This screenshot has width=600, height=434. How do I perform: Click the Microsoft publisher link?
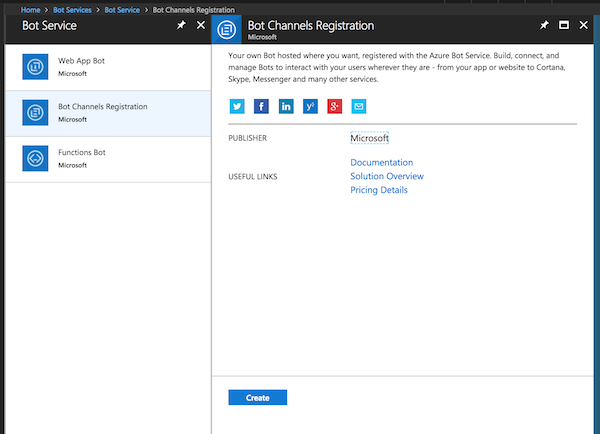click(x=369, y=138)
